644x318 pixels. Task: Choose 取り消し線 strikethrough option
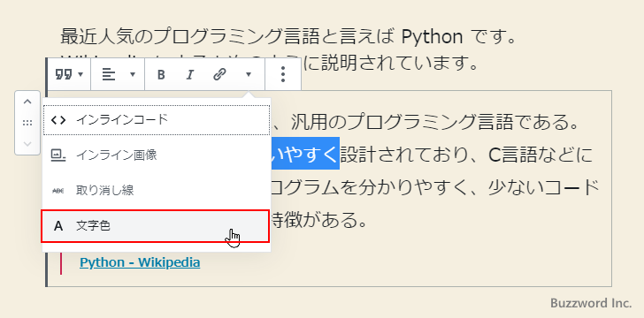(x=157, y=191)
